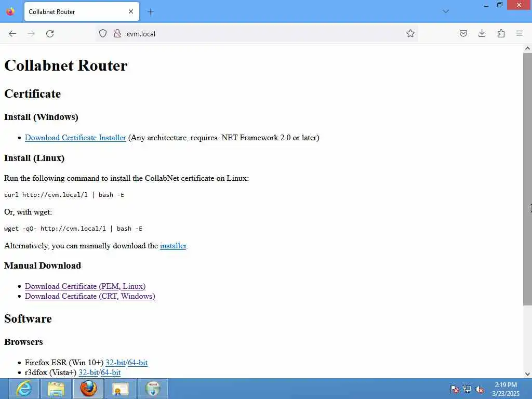Click the vertical scrollbar thumb

point(527,179)
